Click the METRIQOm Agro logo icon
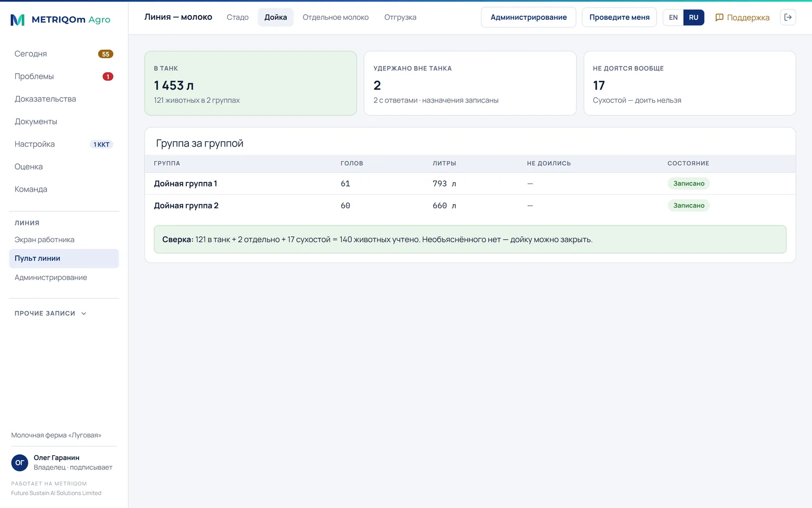The height and width of the screenshot is (508, 812). (18, 20)
